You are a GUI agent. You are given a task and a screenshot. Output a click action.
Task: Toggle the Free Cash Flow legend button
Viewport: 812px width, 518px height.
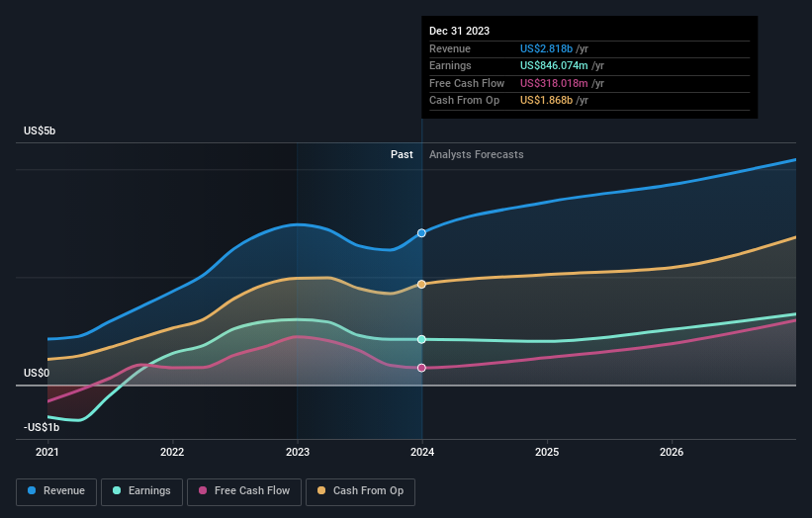(244, 491)
